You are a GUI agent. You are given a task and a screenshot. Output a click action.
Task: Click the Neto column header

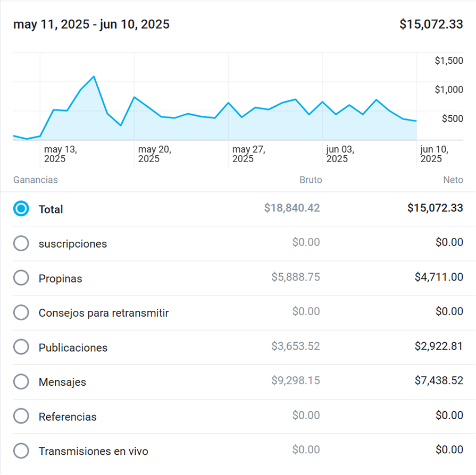[x=453, y=180]
